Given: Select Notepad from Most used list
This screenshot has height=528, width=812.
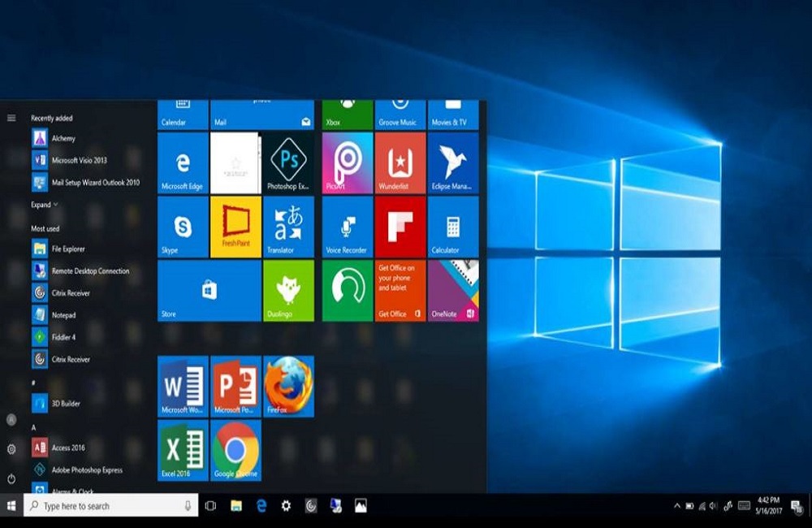Looking at the screenshot, I should 63,315.
